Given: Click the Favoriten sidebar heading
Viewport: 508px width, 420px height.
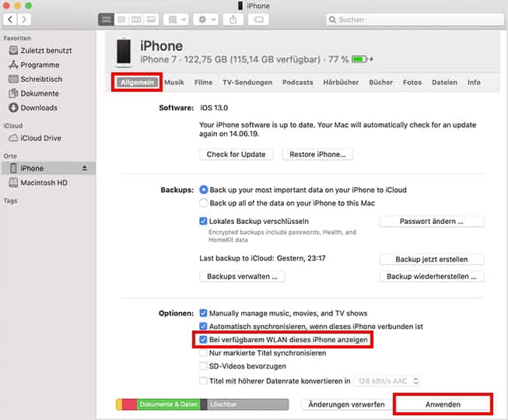Looking at the screenshot, I should point(17,38).
